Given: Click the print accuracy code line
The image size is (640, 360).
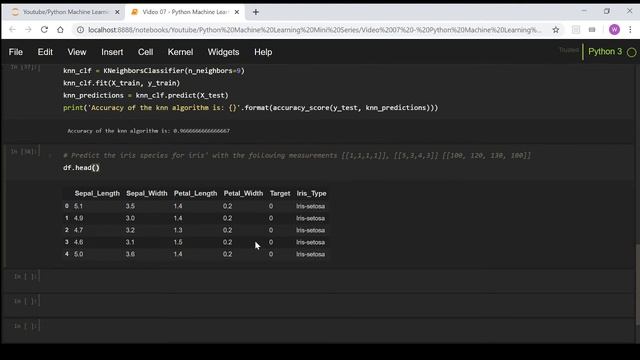Looking at the screenshot, I should pyautogui.click(x=251, y=108).
